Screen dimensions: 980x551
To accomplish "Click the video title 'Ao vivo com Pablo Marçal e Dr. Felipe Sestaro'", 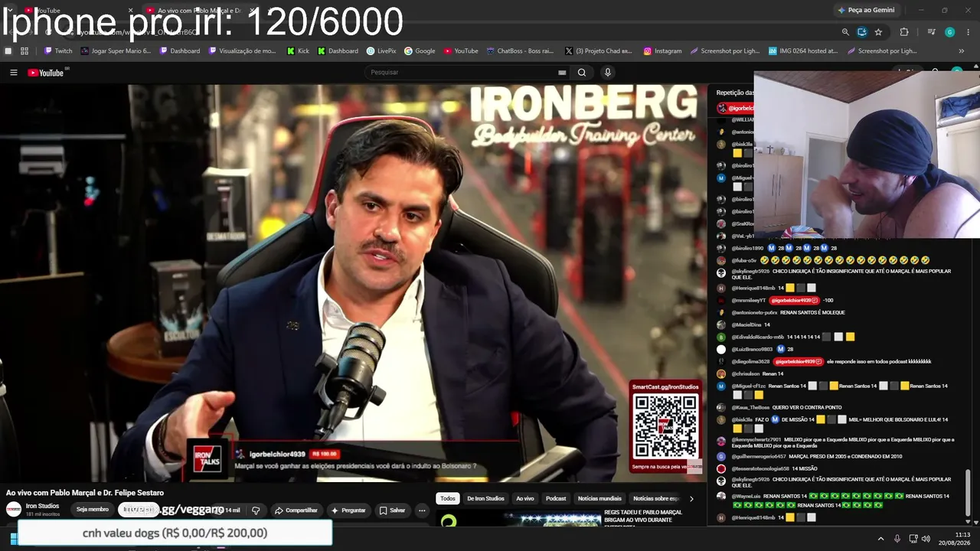I will click(85, 493).
